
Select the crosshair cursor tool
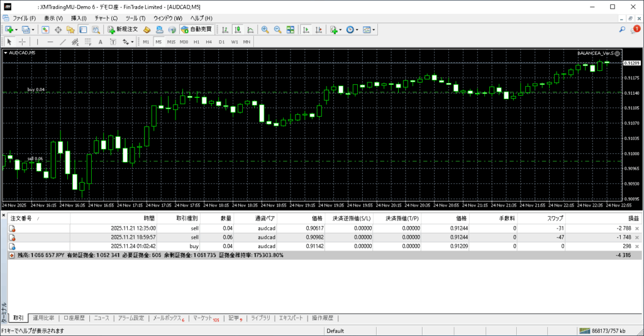pyautogui.click(x=23, y=42)
